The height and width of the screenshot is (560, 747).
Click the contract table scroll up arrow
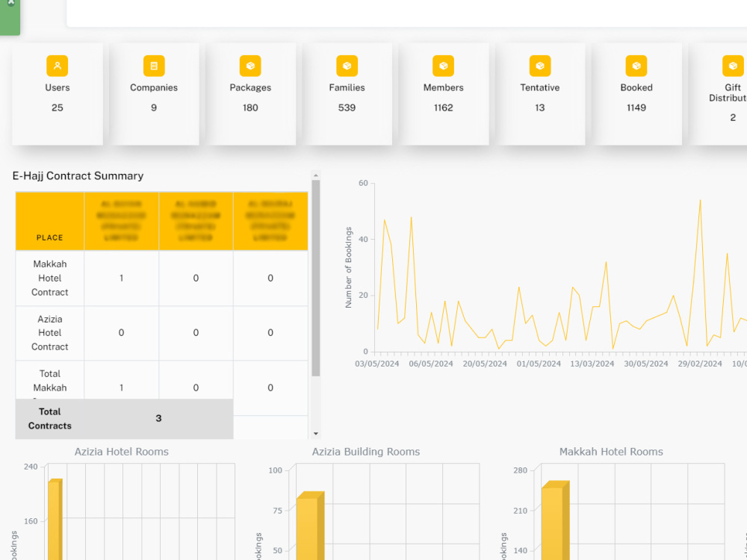pyautogui.click(x=316, y=175)
